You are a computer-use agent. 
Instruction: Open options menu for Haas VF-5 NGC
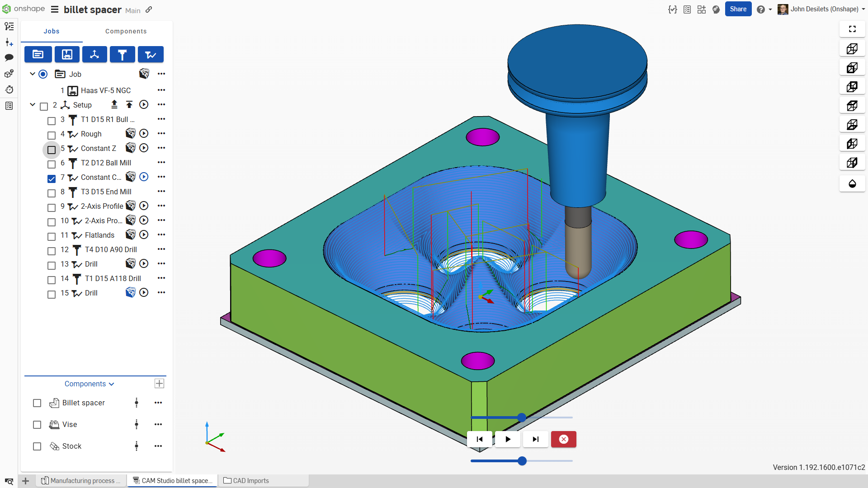point(161,90)
